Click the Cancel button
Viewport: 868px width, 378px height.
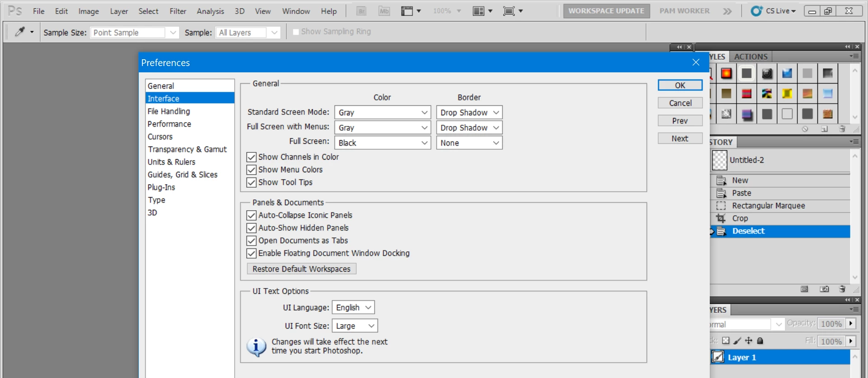click(680, 103)
